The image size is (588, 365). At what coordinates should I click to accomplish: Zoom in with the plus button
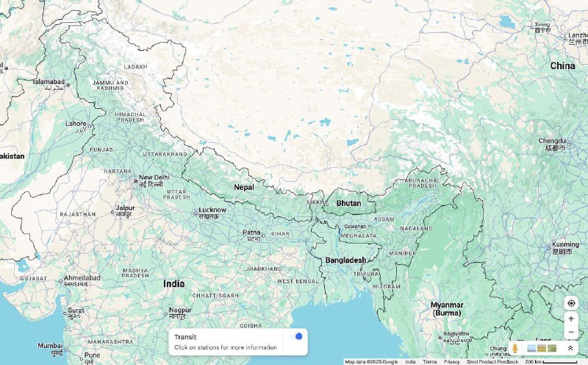tap(571, 319)
